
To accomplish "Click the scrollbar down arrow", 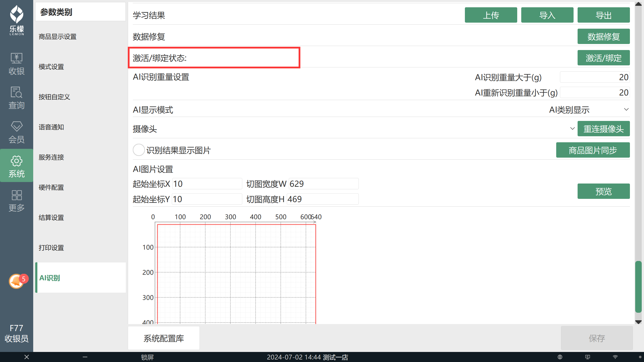I will [638, 322].
